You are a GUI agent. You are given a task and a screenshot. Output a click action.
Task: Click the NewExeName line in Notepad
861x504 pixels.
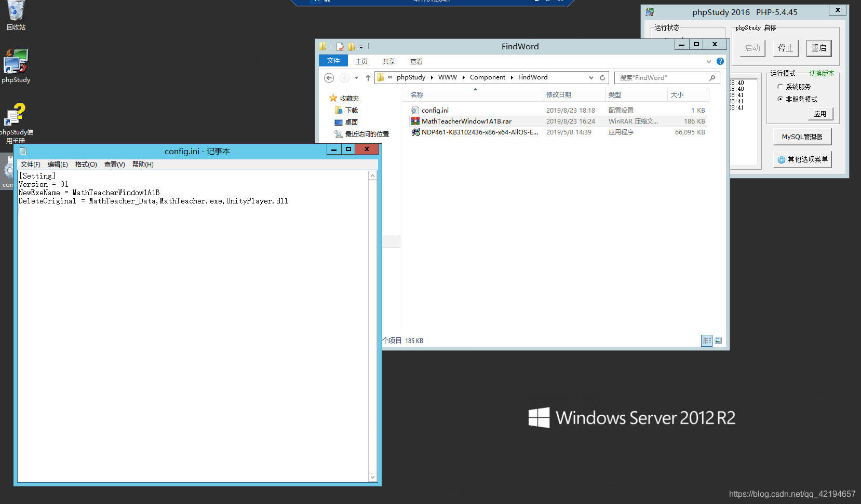[89, 193]
